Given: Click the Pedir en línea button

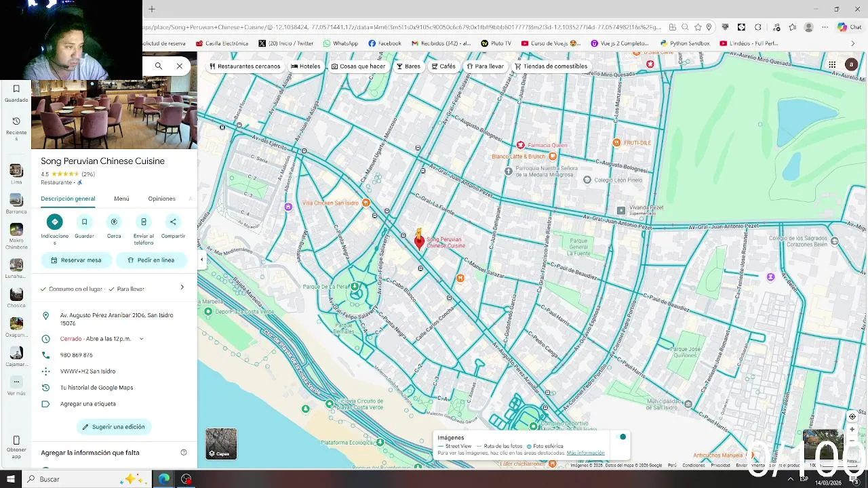Looking at the screenshot, I should [x=151, y=260].
